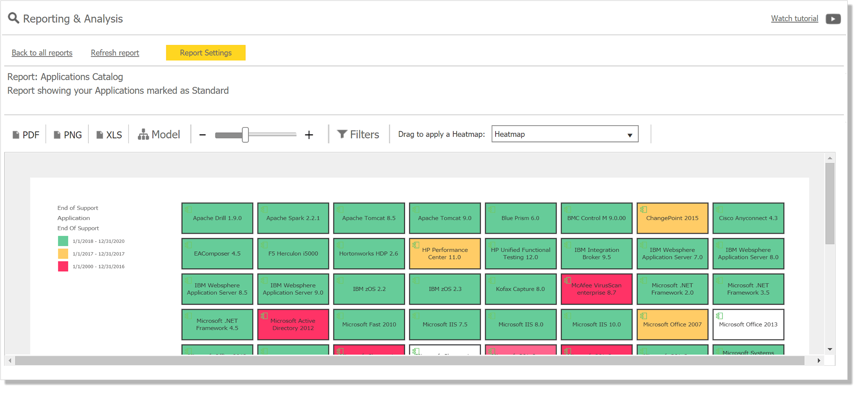Select the BMC Control M 9.0.00 tile
This screenshot has height=406, width=868.
[596, 218]
